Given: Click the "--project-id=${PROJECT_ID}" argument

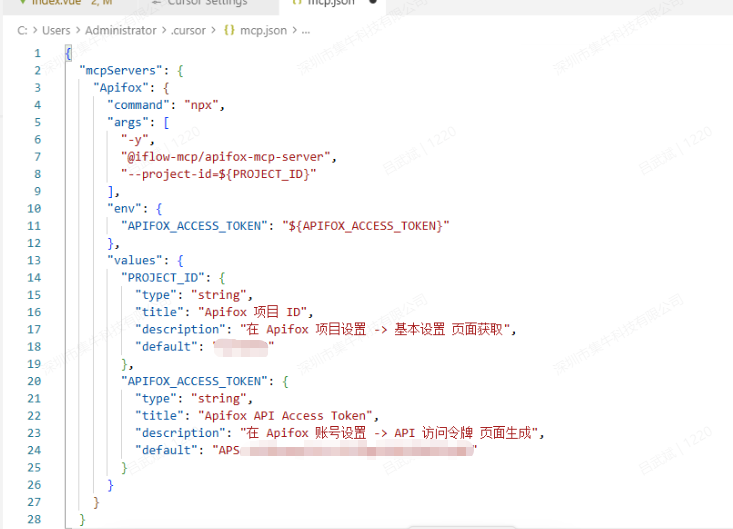Looking at the screenshot, I should pos(218,174).
